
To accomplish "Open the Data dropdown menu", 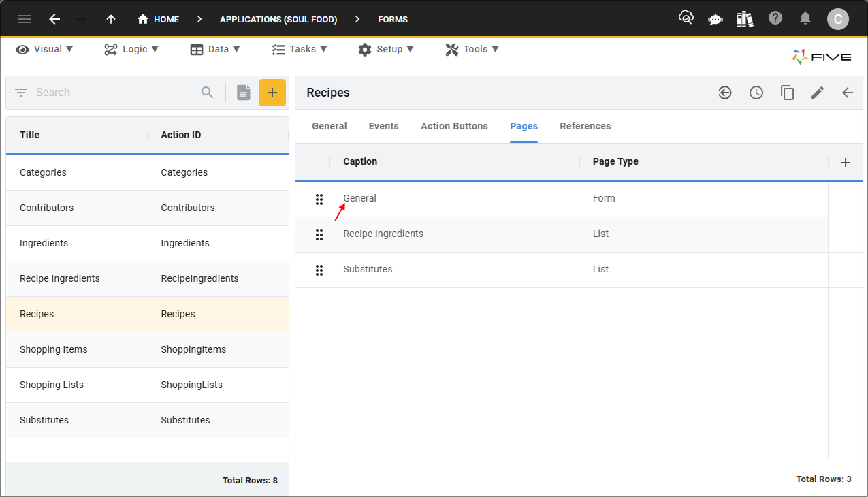I will point(215,49).
